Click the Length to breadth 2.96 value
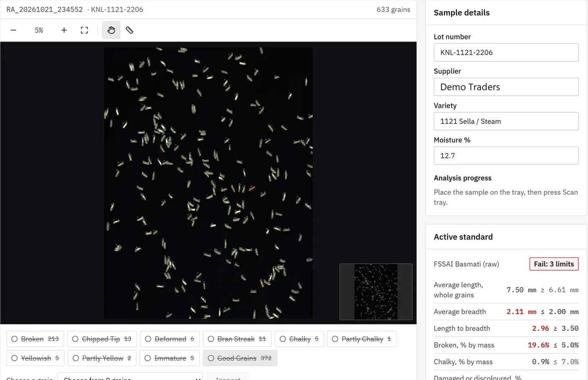 pos(541,328)
